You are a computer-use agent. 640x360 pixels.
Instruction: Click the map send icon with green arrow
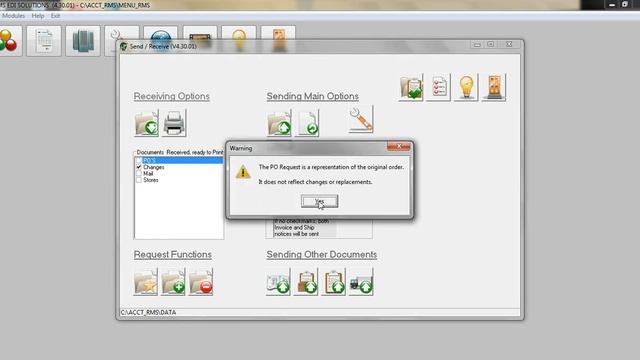[278, 282]
